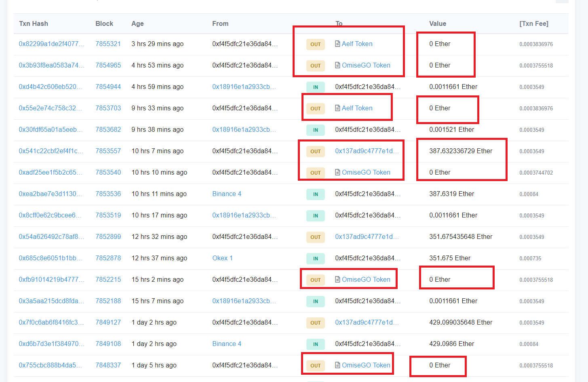Click the contract icon beside OmiseGO Token in block 7854965 row
The width and height of the screenshot is (588, 382).
coord(337,65)
